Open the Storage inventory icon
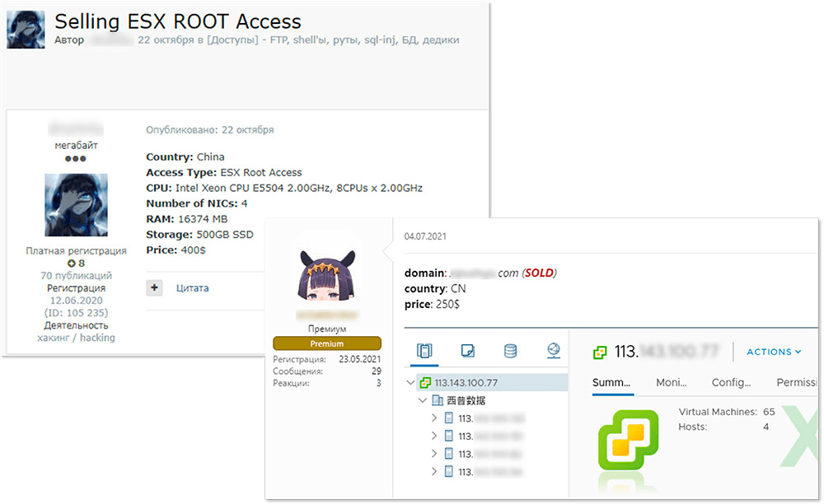This screenshot has width=824, height=504. pos(510,352)
